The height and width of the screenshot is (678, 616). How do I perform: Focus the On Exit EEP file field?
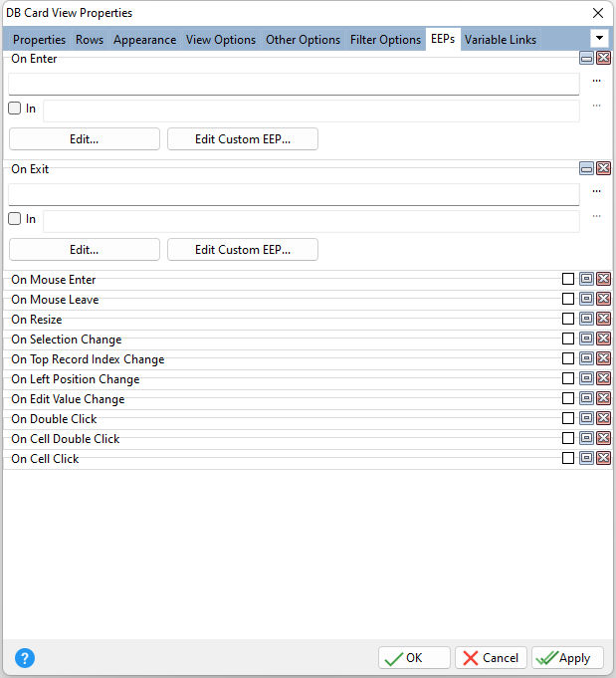coord(294,194)
